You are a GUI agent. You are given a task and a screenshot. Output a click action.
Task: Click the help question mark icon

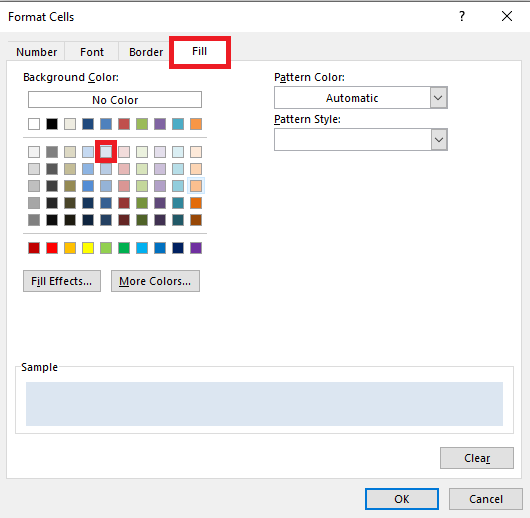[462, 16]
